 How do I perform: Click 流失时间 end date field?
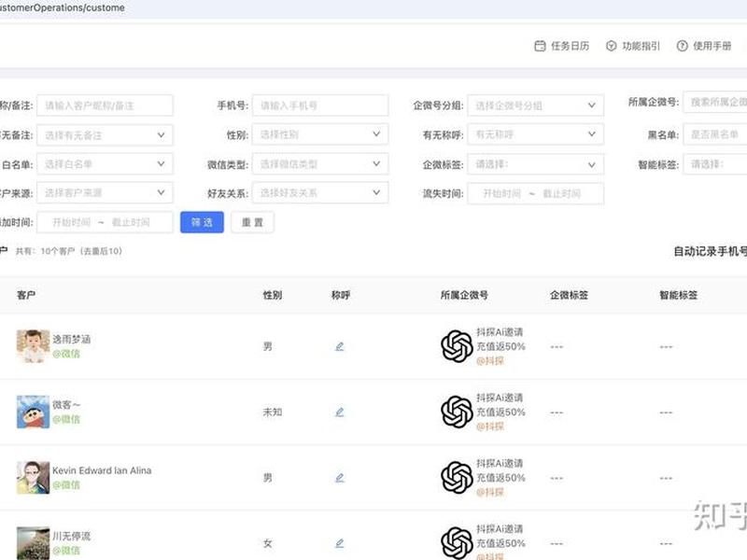[562, 193]
